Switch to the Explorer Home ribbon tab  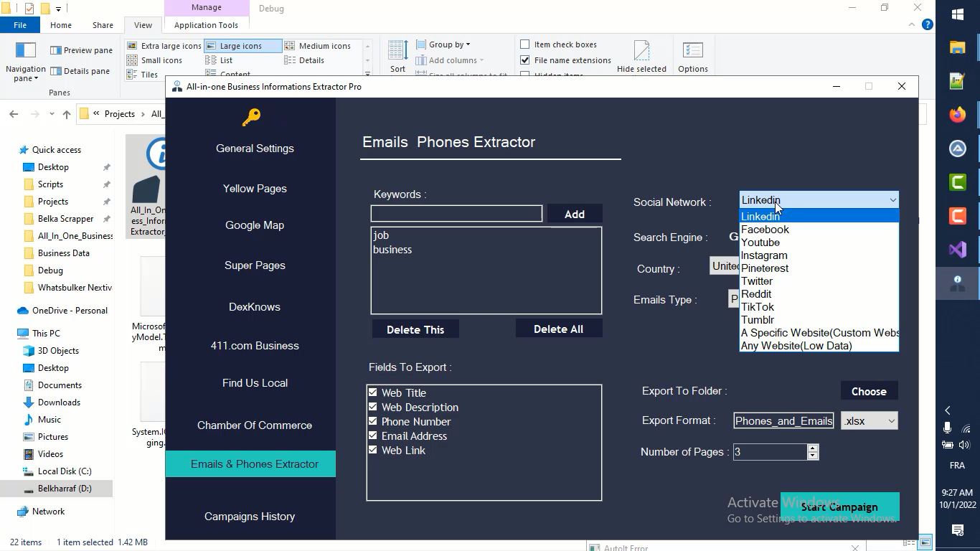pyautogui.click(x=61, y=25)
